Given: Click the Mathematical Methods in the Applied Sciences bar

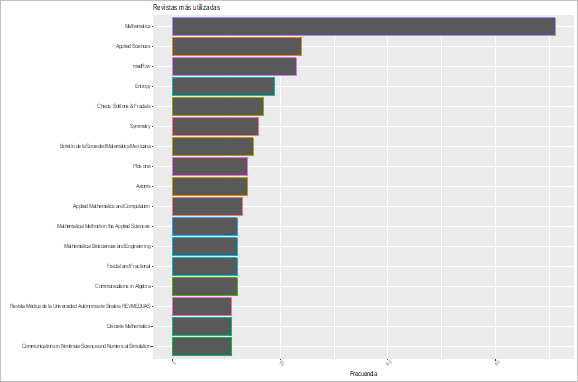Looking at the screenshot, I should coord(205,226).
